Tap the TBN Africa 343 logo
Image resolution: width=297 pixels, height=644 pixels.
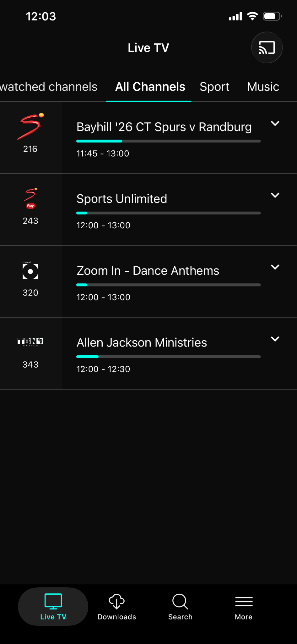tap(30, 342)
